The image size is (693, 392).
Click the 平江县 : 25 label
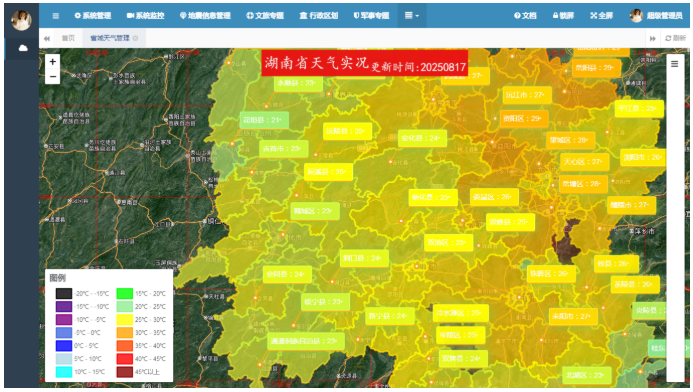[639, 109]
